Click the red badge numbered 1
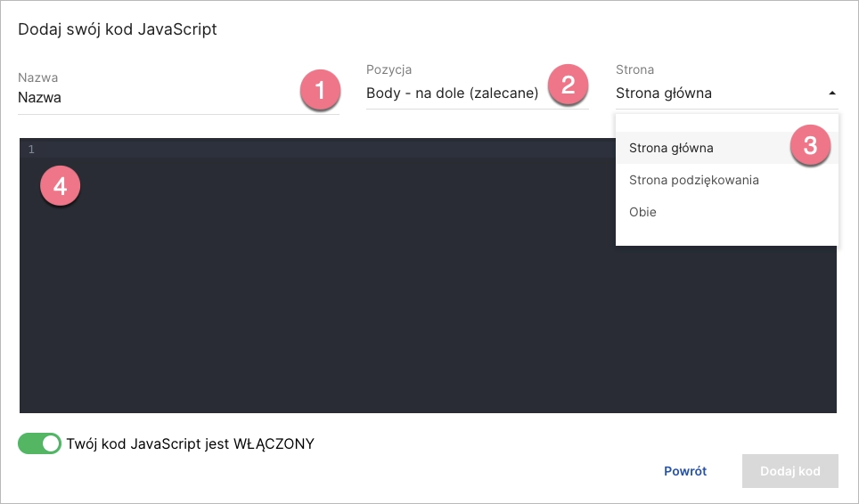The image size is (859, 504). click(x=320, y=91)
